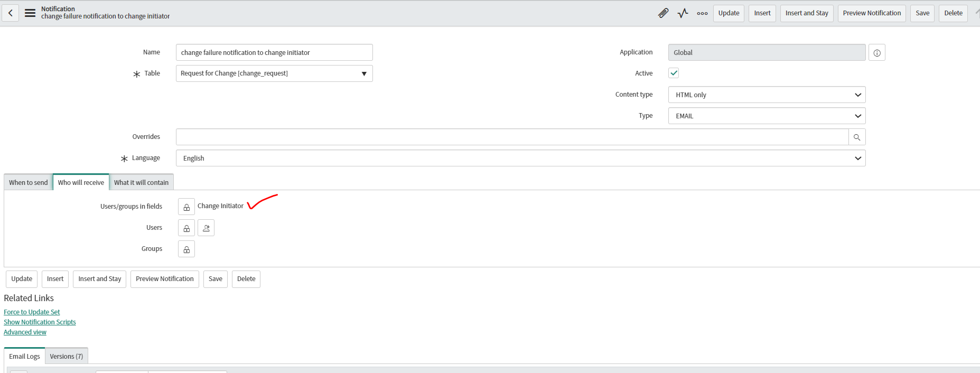The image size is (980, 373).
Task: Select the Who will receive tab
Action: pyautogui.click(x=81, y=182)
